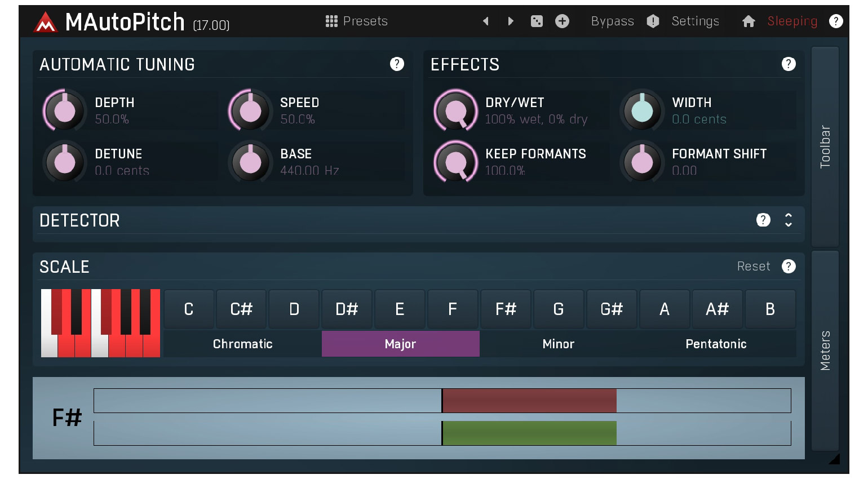
Task: Click the home icon in the header
Action: click(x=749, y=21)
